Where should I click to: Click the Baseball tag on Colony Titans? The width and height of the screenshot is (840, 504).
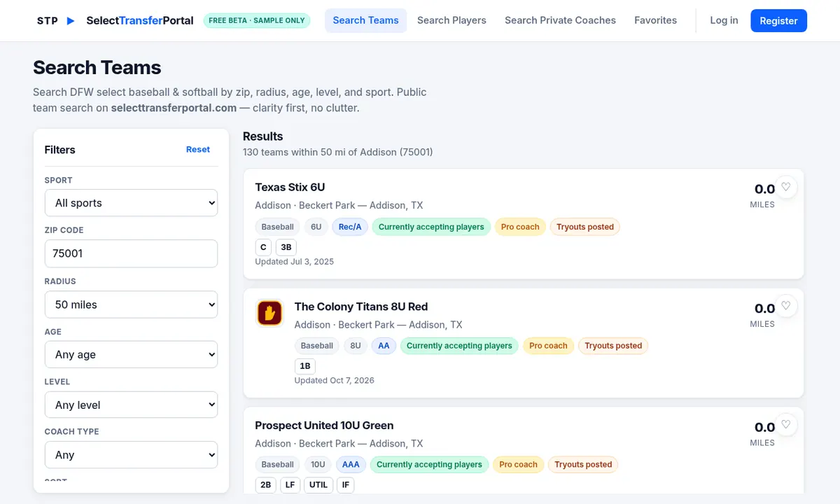click(317, 346)
